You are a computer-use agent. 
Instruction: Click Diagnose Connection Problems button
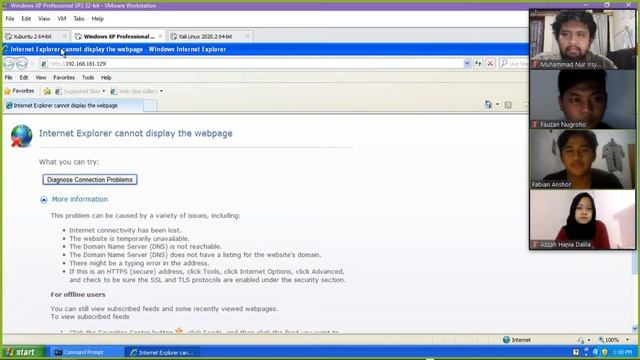coord(90,180)
